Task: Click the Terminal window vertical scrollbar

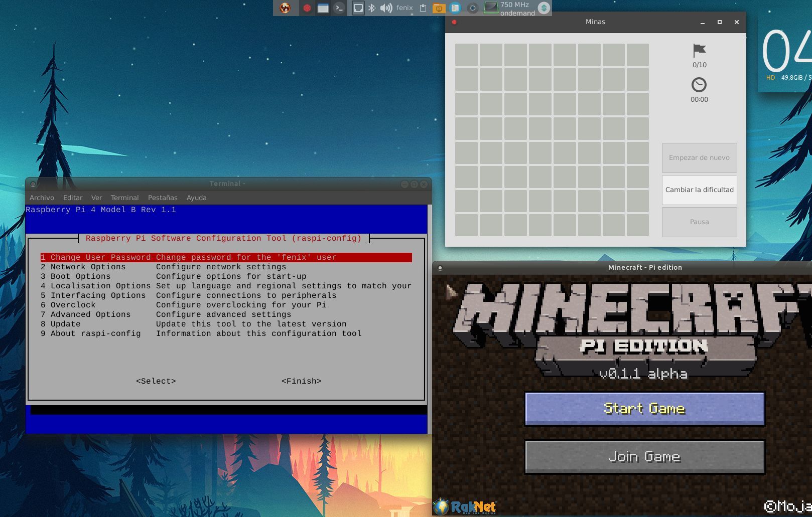Action: (430, 319)
